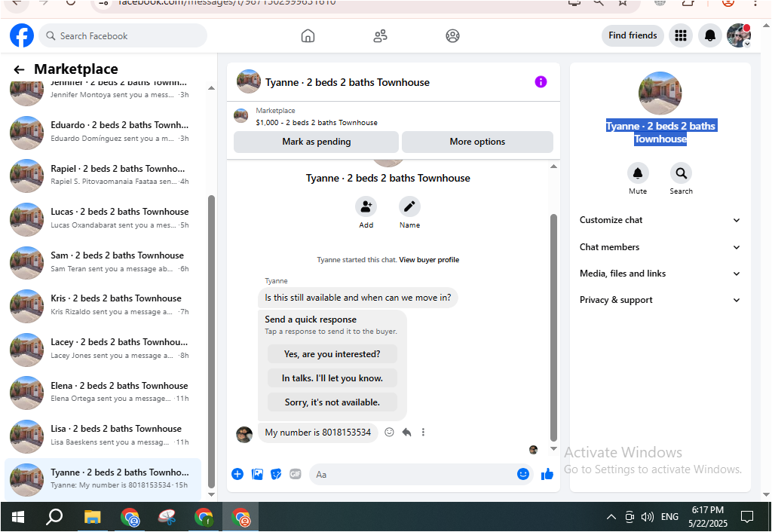Open Rapiel's conversation in the list
The image size is (772, 532).
coord(103,176)
